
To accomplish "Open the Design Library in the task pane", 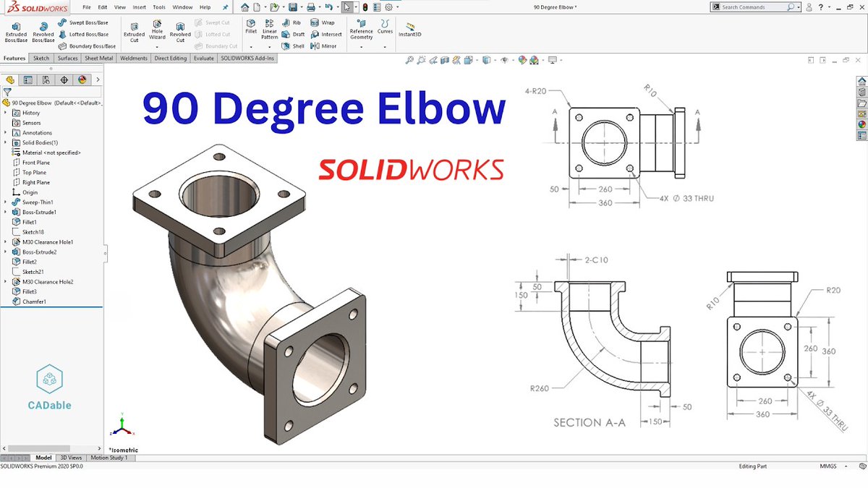I will (x=861, y=92).
